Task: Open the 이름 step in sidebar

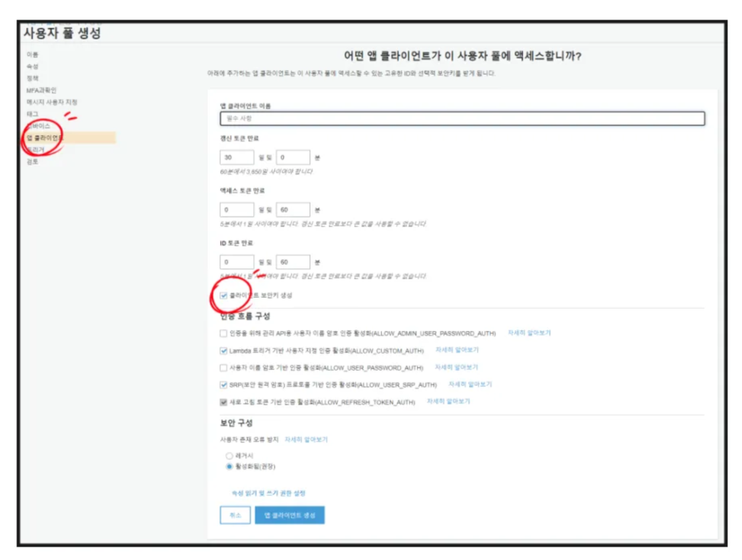Action: tap(33, 55)
